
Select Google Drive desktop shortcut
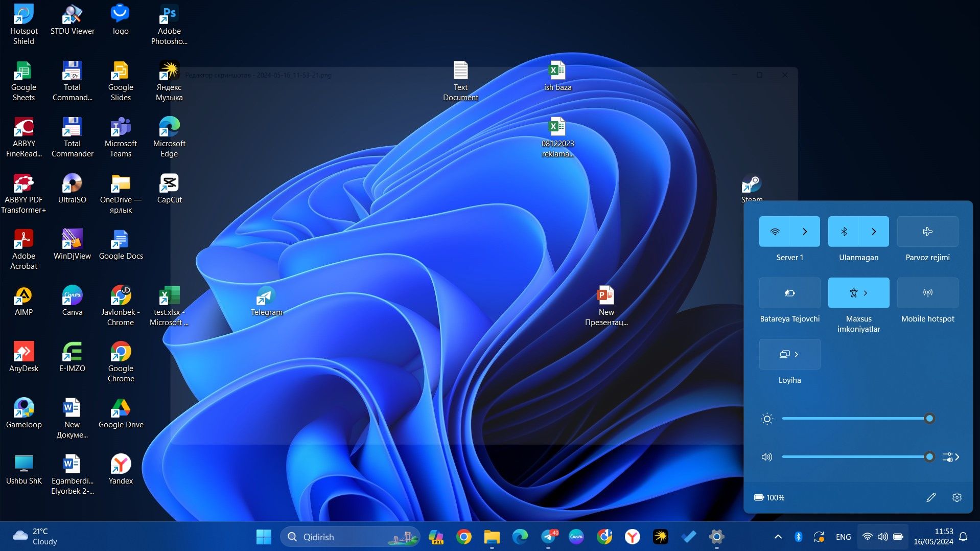point(121,413)
